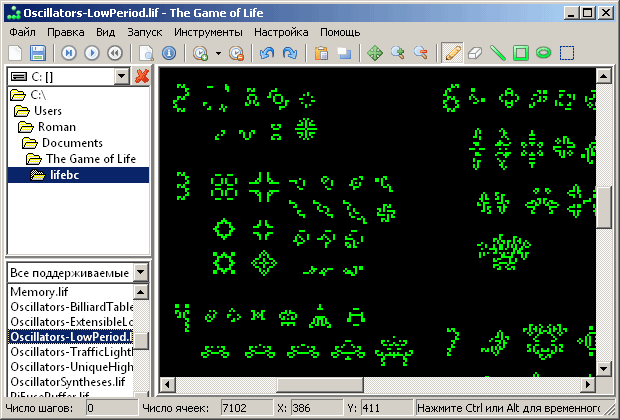The height and width of the screenshot is (420, 620).
Task: Select the dashed rectangle selection tool
Action: click(567, 53)
